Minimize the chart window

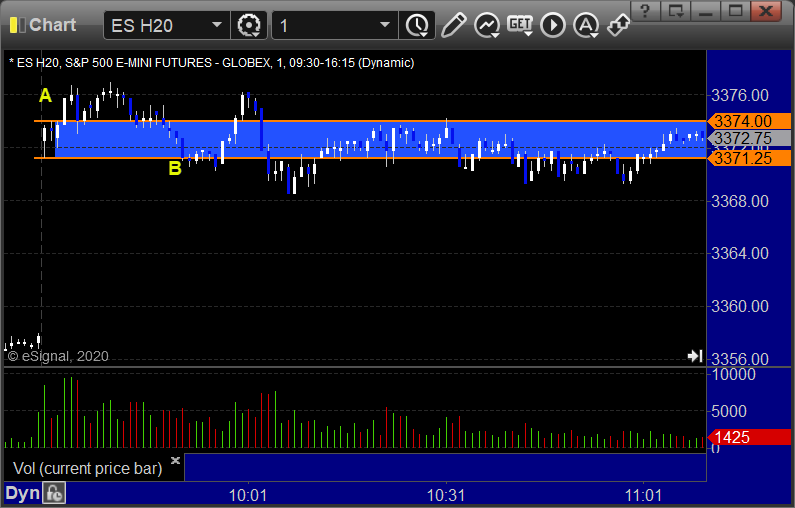pyautogui.click(x=705, y=11)
